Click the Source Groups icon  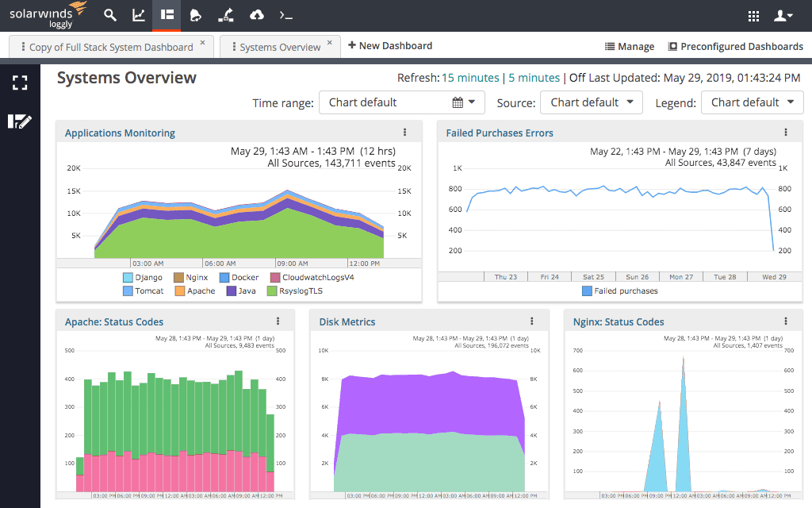coord(226,15)
